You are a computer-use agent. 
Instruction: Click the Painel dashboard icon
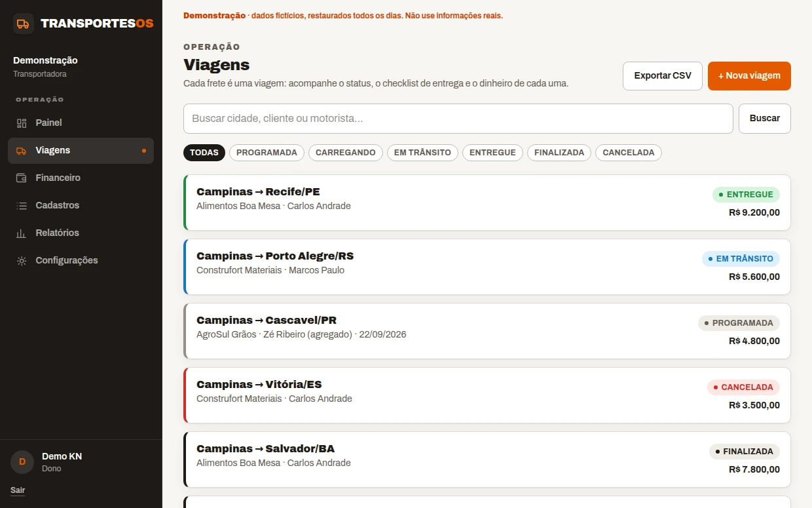22,123
